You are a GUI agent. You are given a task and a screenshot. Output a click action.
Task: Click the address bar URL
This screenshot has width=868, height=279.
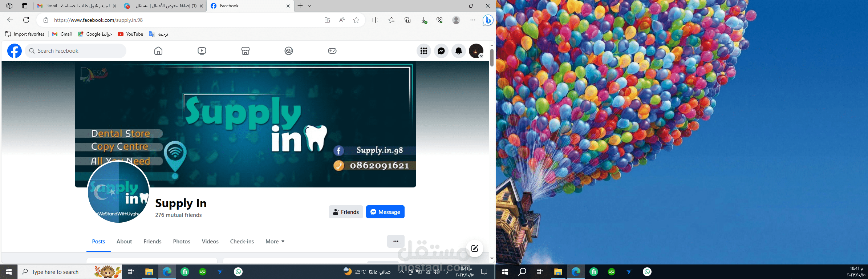[x=98, y=20]
